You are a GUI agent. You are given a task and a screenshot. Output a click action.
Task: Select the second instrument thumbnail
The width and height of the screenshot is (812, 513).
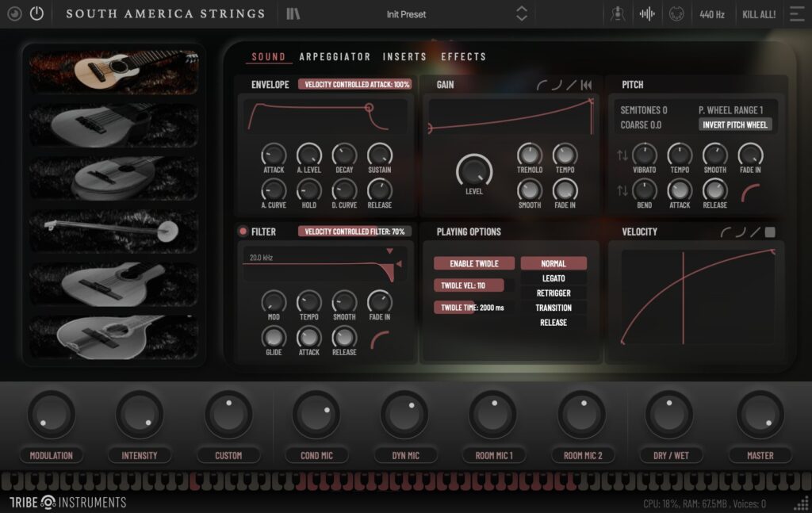[114, 125]
